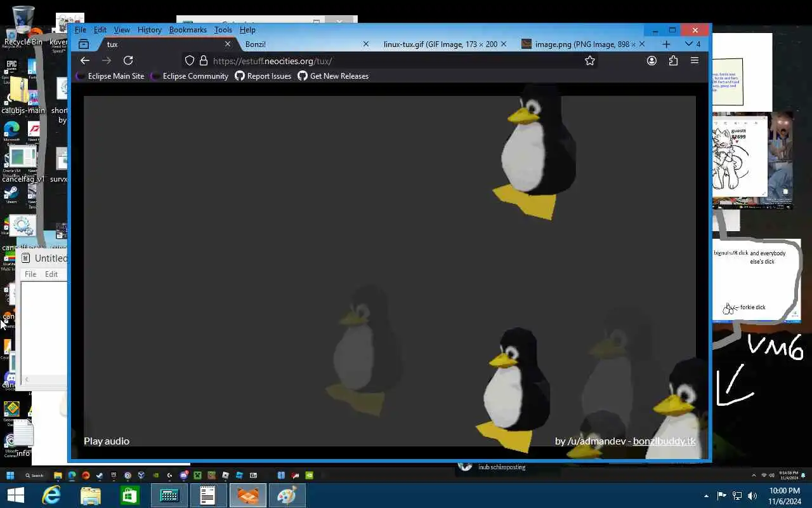The height and width of the screenshot is (508, 812).
Task: Switch to the fox-icon browser taskbar button
Action: click(x=248, y=495)
